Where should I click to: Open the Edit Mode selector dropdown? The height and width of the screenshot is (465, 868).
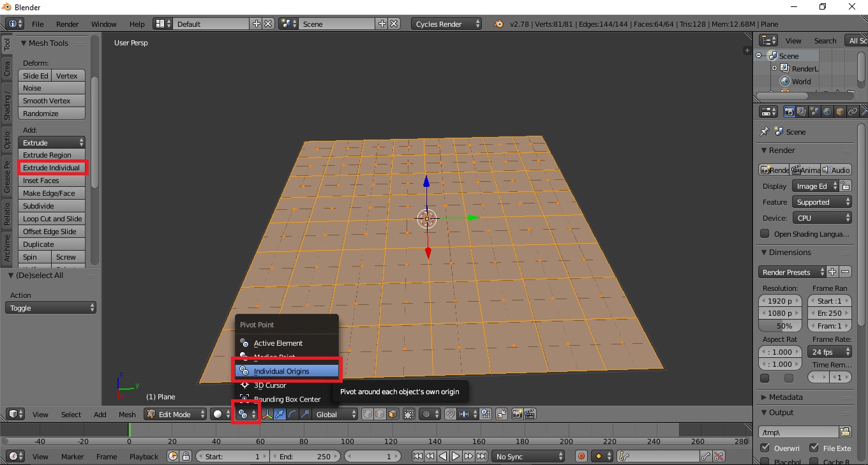(x=176, y=414)
